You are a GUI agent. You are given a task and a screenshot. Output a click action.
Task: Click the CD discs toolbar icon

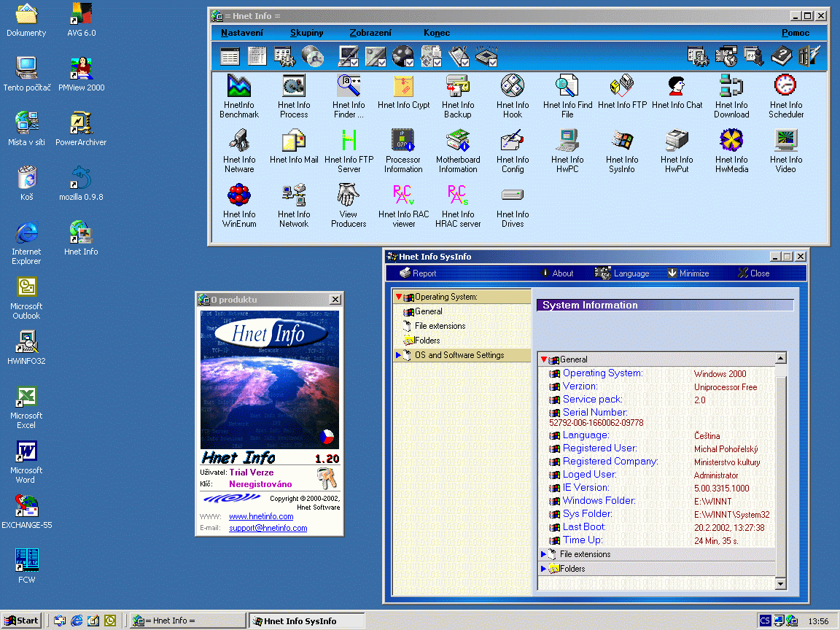(312, 56)
